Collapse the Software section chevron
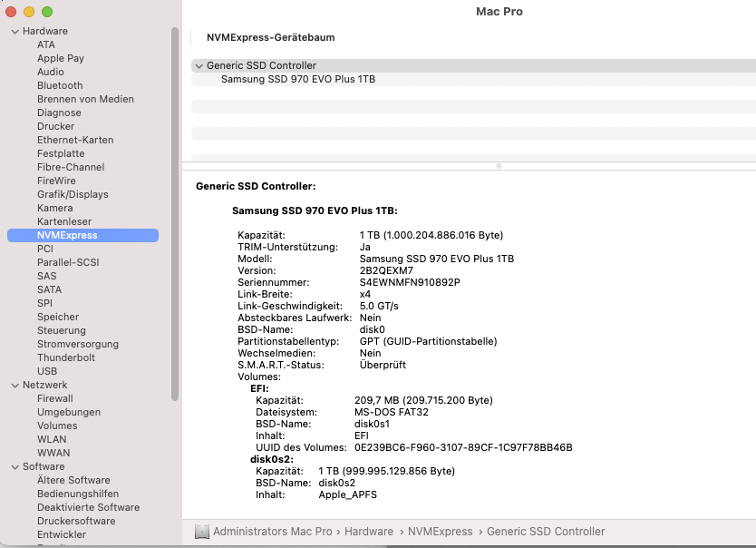Screen dimensions: 756x548 pos(15,467)
